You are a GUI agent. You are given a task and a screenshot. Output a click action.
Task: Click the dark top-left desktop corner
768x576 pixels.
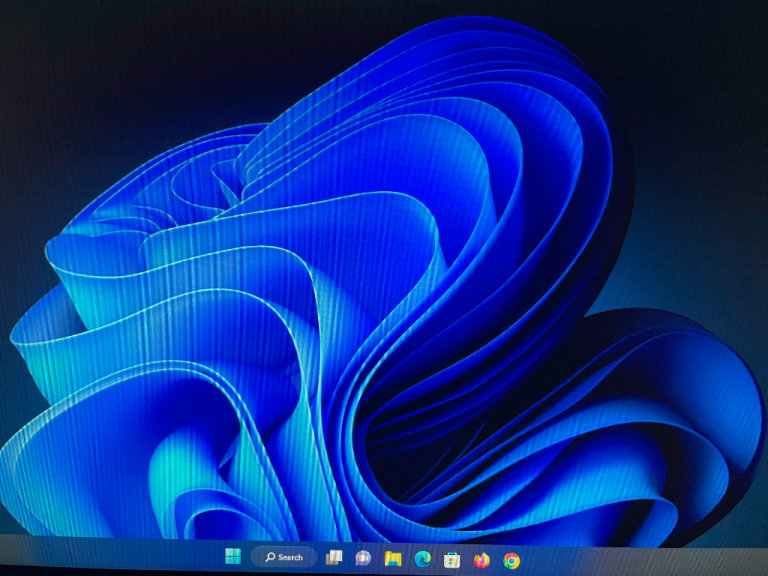click(x=30, y=30)
